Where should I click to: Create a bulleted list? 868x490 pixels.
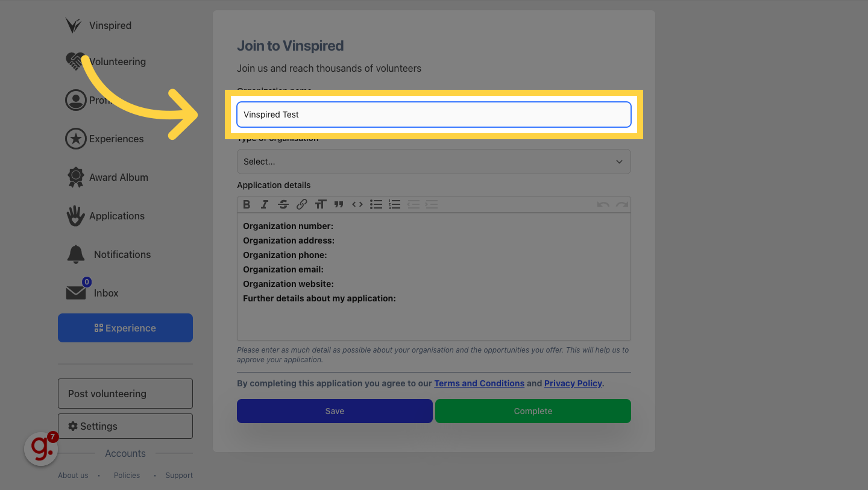tap(376, 204)
